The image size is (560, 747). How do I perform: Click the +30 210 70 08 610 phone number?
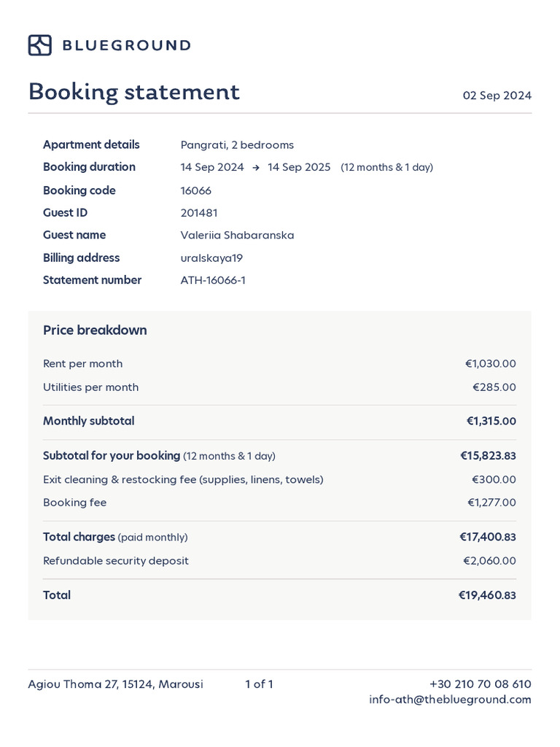(x=480, y=684)
